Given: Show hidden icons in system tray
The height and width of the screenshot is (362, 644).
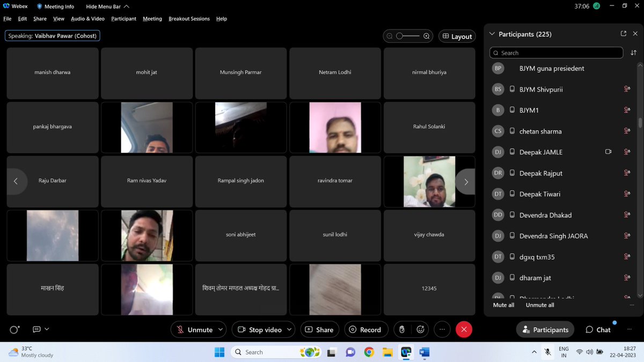Looking at the screenshot, I should (534, 352).
